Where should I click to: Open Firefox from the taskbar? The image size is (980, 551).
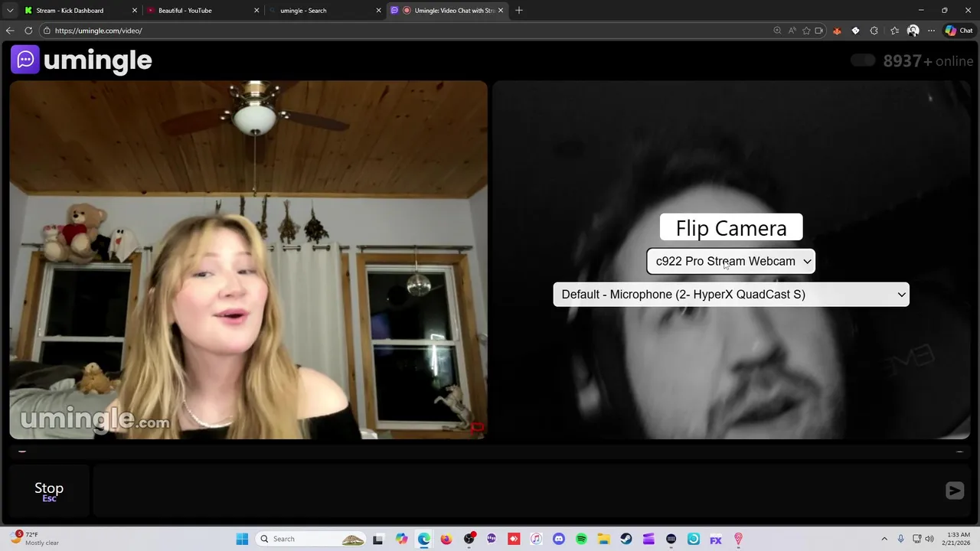coord(446,539)
